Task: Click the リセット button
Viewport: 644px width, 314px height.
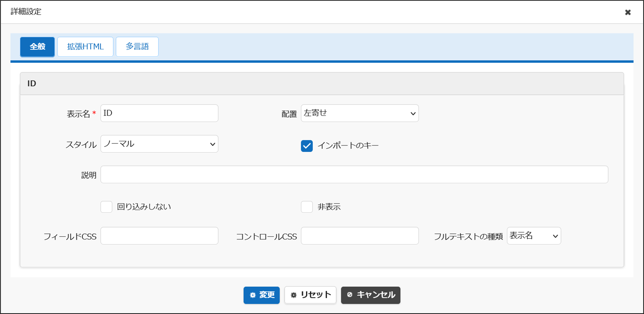Action: coord(310,295)
